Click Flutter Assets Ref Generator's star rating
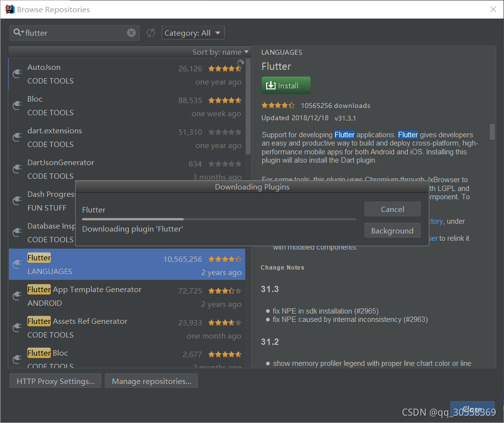Image resolution: width=504 pixels, height=423 pixels. (x=225, y=322)
